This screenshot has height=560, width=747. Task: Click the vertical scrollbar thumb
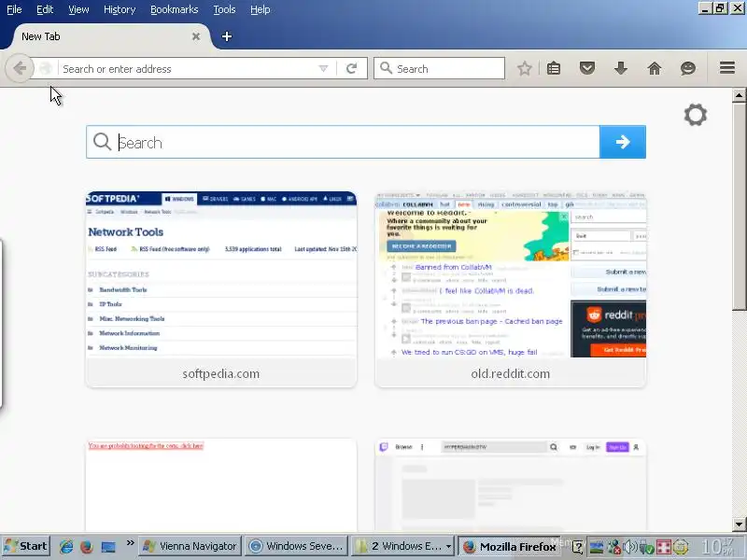click(x=739, y=206)
